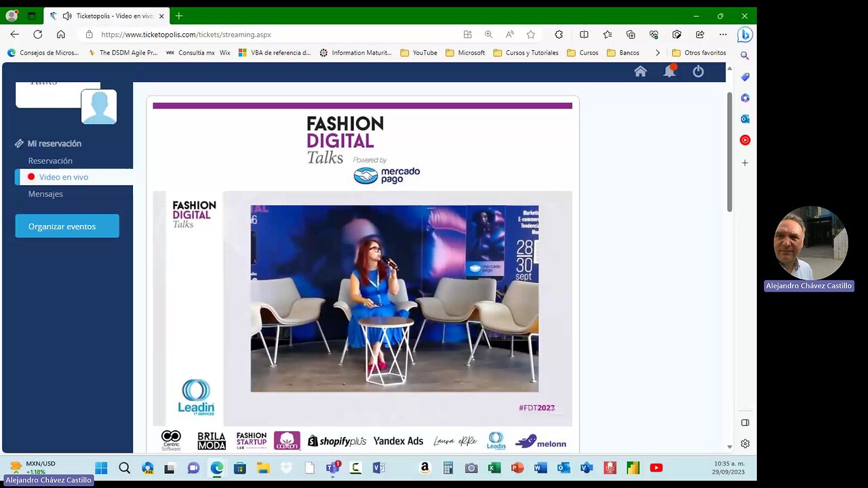Start a web capture screenshot

click(x=677, y=35)
